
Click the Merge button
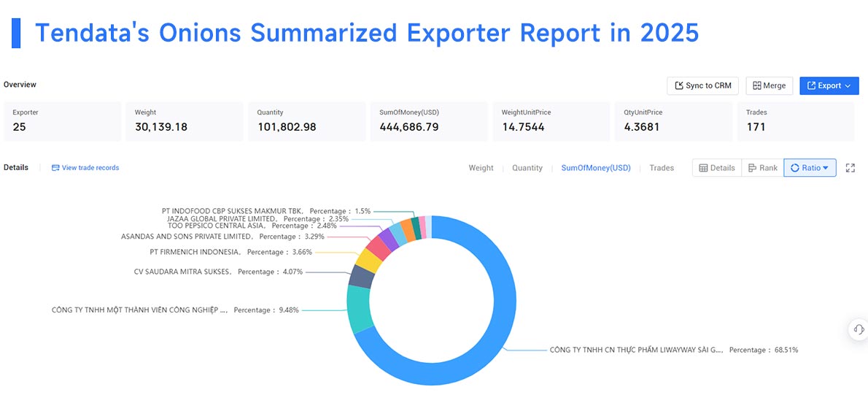tap(769, 86)
